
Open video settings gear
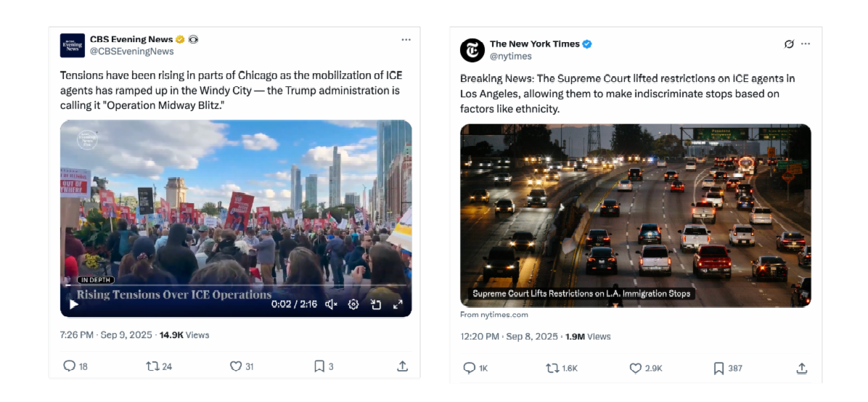353,304
